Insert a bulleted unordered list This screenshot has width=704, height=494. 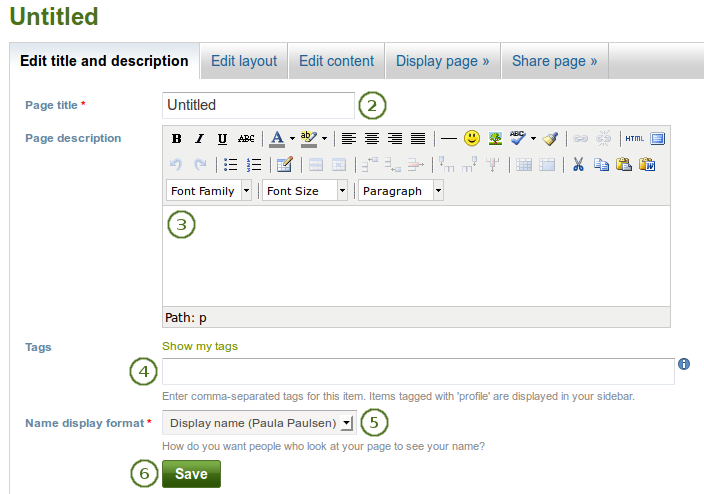[x=230, y=165]
